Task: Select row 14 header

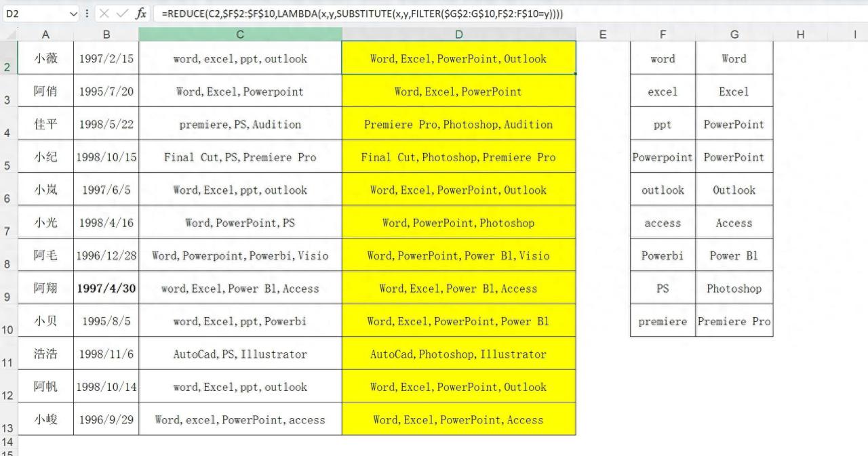Action: [8, 442]
